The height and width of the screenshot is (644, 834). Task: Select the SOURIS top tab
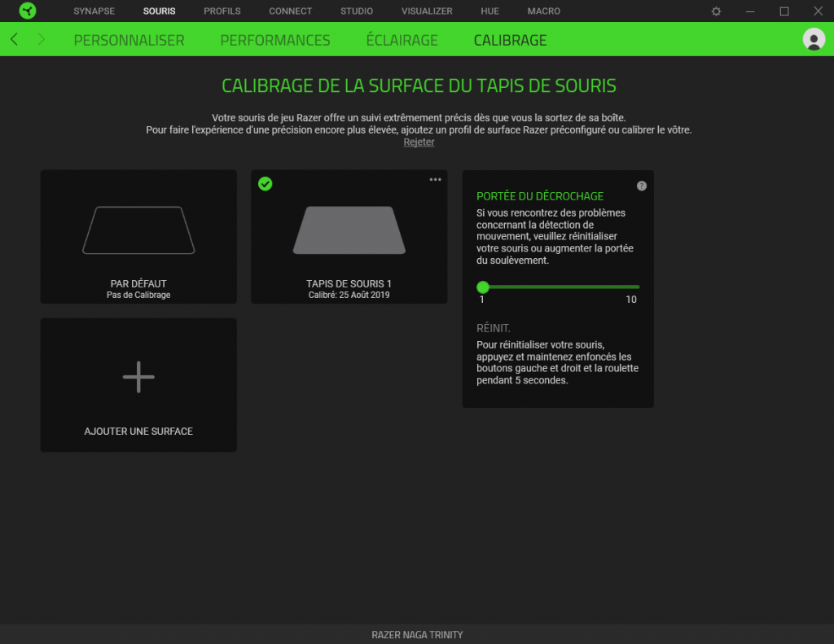[159, 11]
